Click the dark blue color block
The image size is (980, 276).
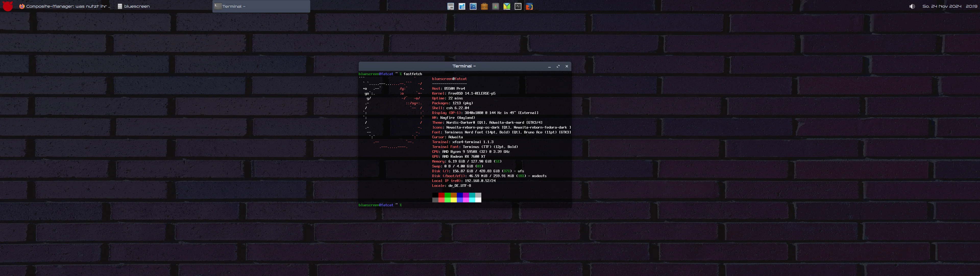460,195
